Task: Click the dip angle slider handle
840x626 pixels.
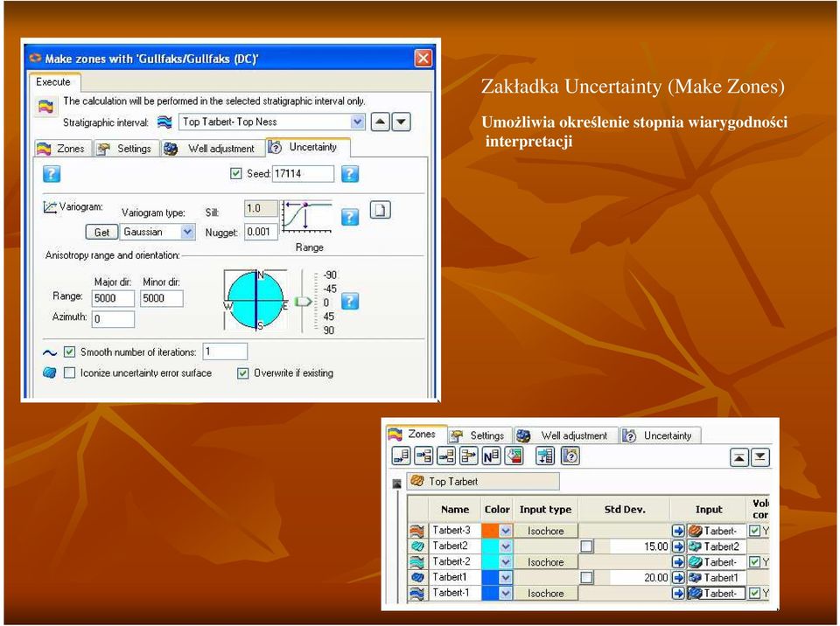Action: (304, 302)
